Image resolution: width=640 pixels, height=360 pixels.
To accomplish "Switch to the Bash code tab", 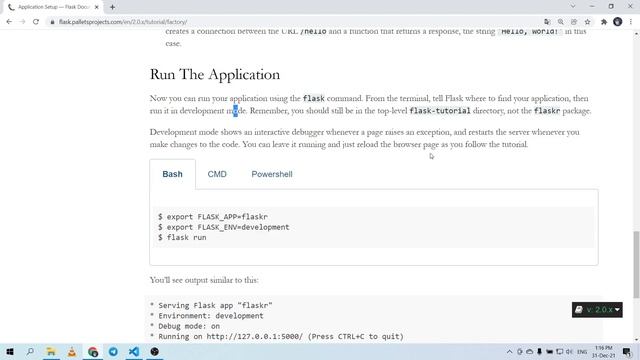I will (172, 174).
